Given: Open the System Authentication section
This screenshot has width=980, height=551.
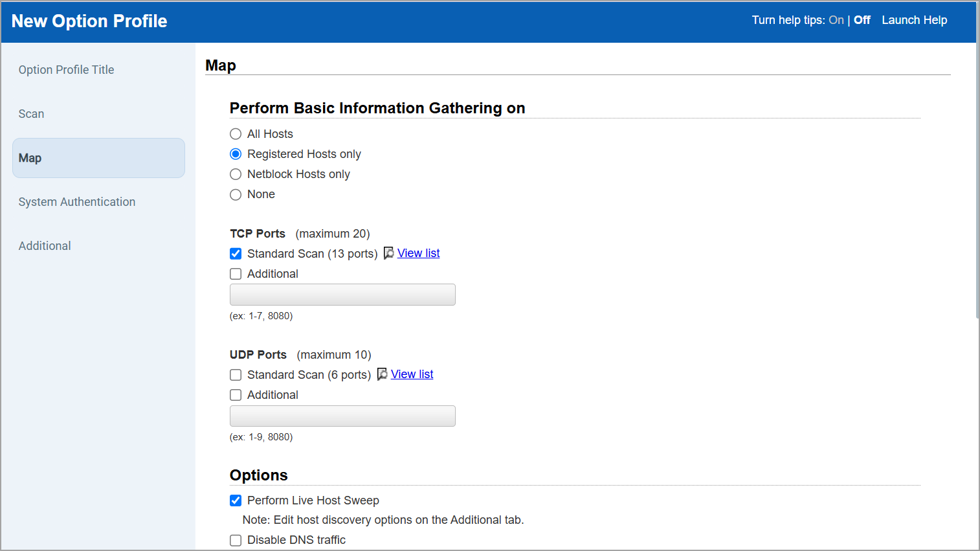Looking at the screenshot, I should click(x=77, y=201).
